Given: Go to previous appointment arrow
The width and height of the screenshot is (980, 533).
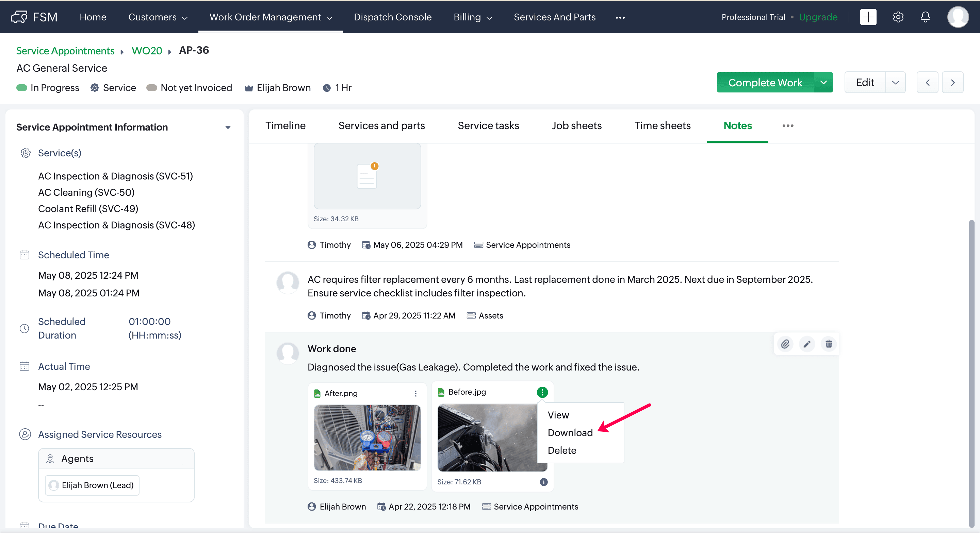Looking at the screenshot, I should tap(928, 83).
